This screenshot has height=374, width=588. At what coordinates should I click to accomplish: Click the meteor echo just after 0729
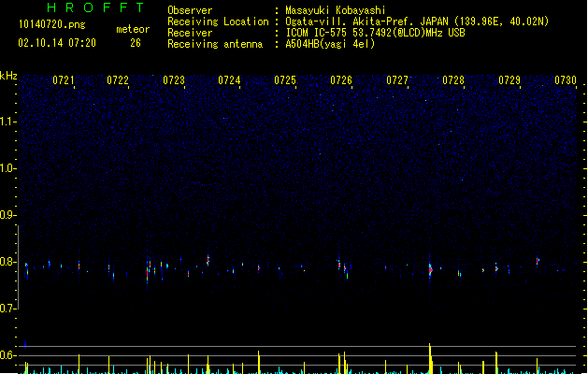coord(538,261)
